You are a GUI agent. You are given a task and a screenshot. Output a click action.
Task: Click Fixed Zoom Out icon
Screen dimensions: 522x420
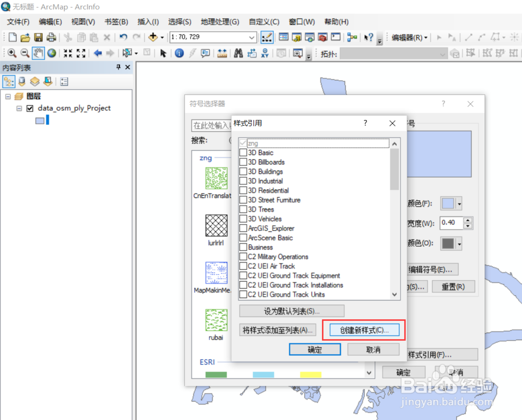[81, 53]
